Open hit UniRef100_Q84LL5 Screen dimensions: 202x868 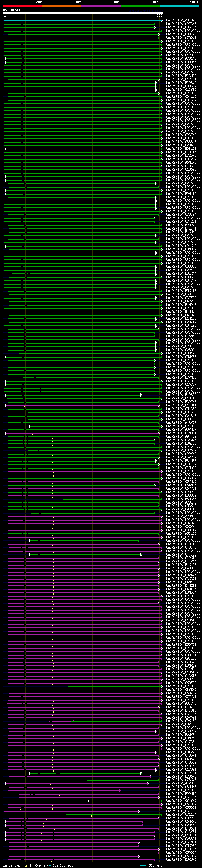[181, 97]
